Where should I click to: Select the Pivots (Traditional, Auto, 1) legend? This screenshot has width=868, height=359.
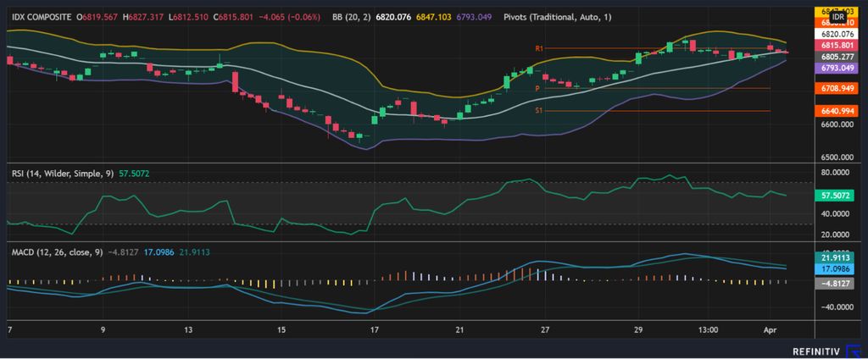pos(558,16)
